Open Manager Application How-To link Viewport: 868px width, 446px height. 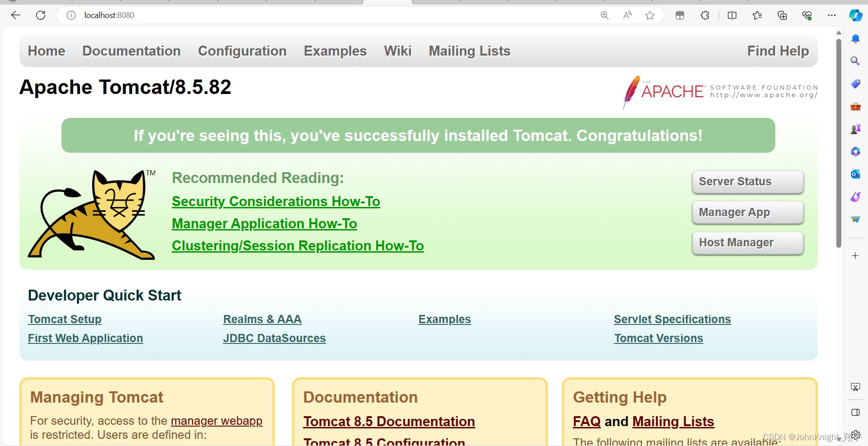(x=264, y=224)
